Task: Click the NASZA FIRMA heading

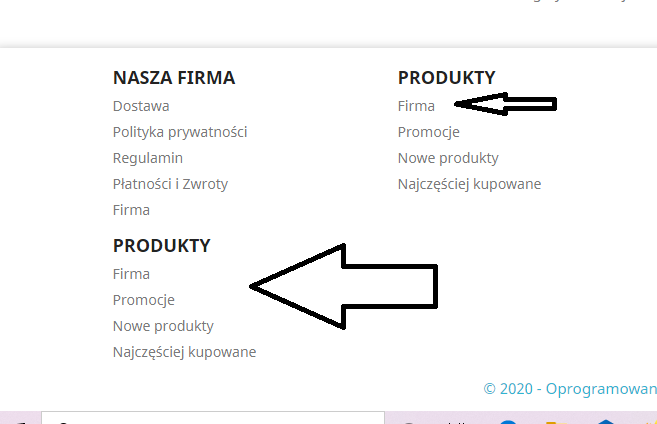Action: 174,78
